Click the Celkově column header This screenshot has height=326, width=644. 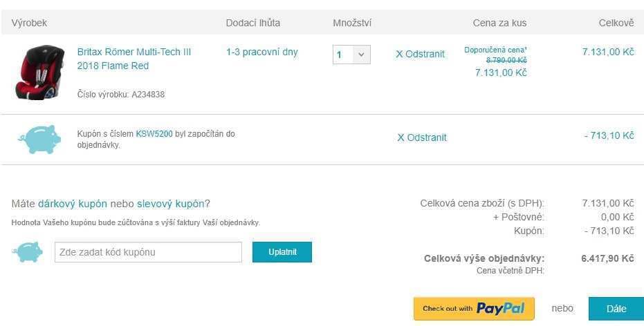click(616, 23)
